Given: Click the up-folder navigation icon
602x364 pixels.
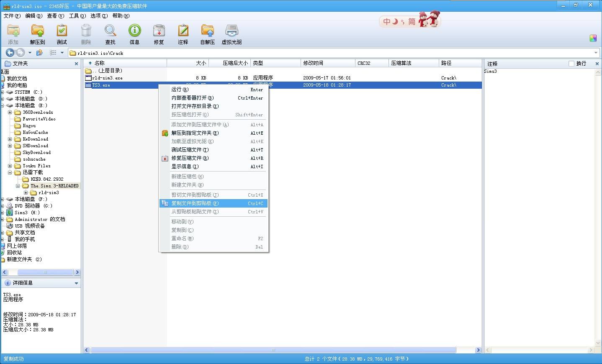Looking at the screenshot, I should pos(39,53).
